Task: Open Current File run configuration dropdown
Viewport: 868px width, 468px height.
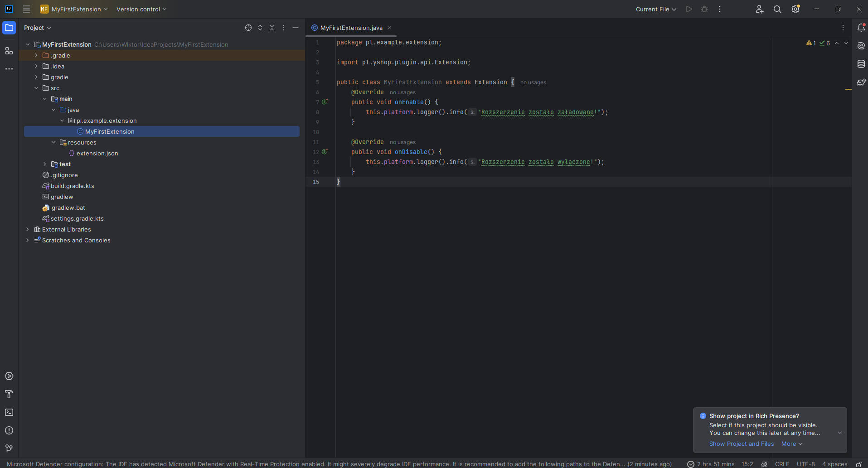Action: click(656, 9)
